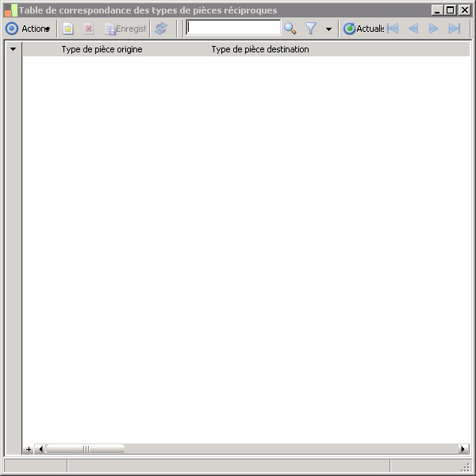Minimize the window

437,10
